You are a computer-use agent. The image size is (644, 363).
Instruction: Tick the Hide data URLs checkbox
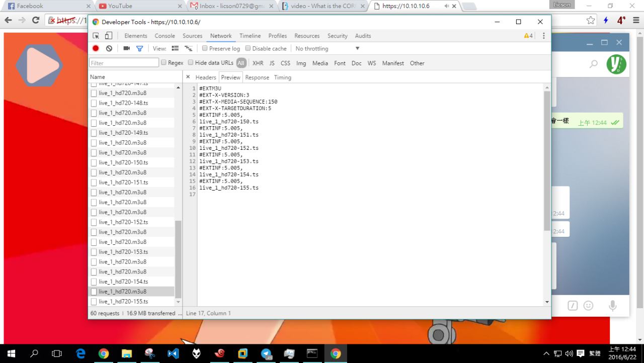point(191,63)
